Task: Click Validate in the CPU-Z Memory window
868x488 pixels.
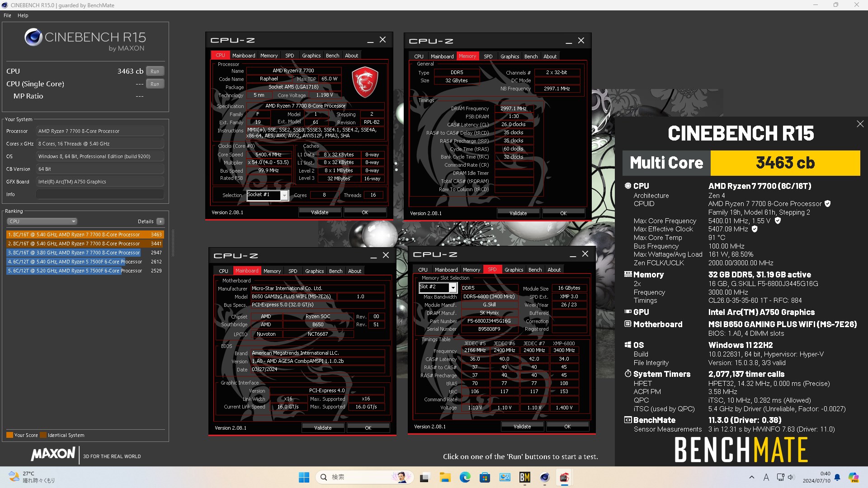Action: [x=518, y=213]
